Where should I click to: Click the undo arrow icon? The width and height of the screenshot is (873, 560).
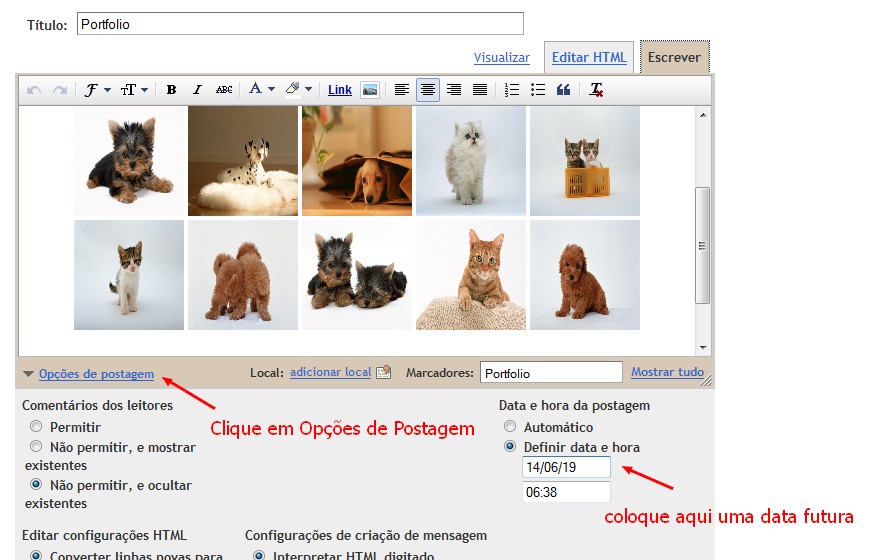click(34, 90)
